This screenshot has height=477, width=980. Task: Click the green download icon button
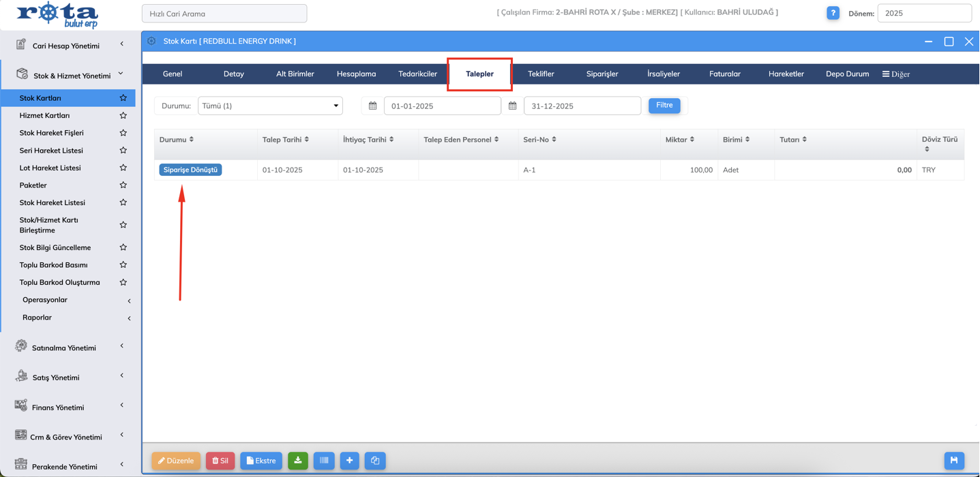[x=298, y=461]
